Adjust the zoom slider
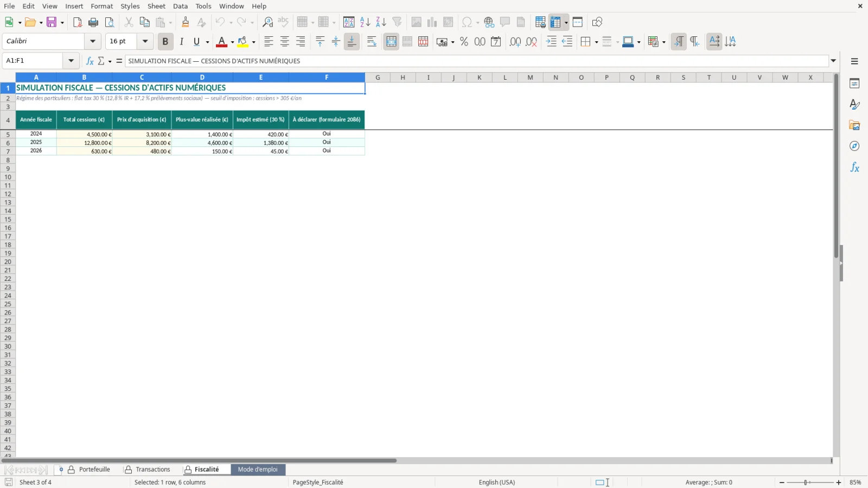Image resolution: width=868 pixels, height=488 pixels. [x=807, y=483]
